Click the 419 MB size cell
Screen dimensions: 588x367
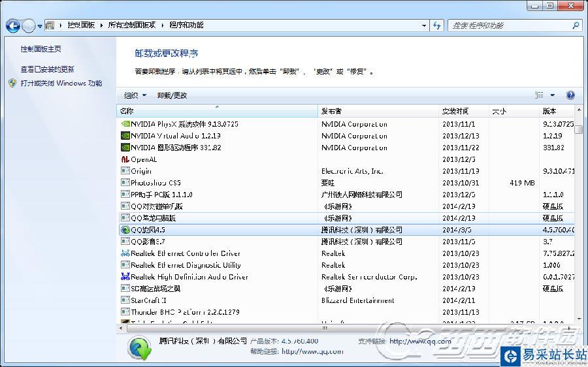point(522,183)
